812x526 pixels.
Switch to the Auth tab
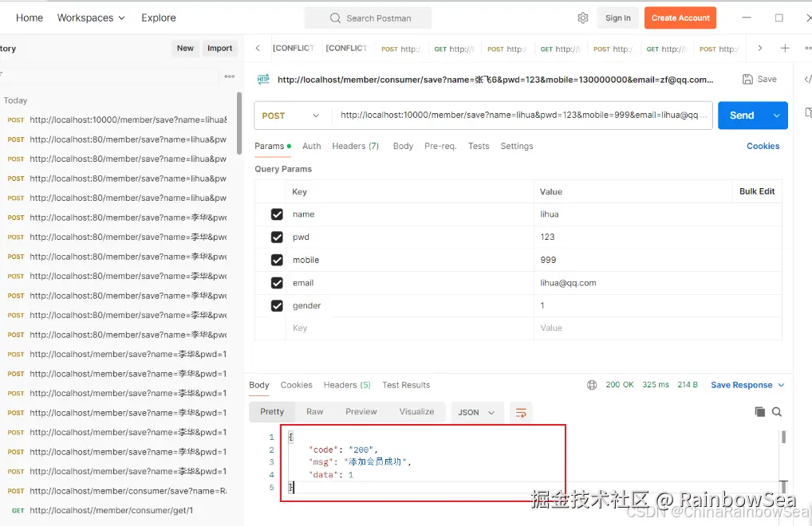[312, 146]
